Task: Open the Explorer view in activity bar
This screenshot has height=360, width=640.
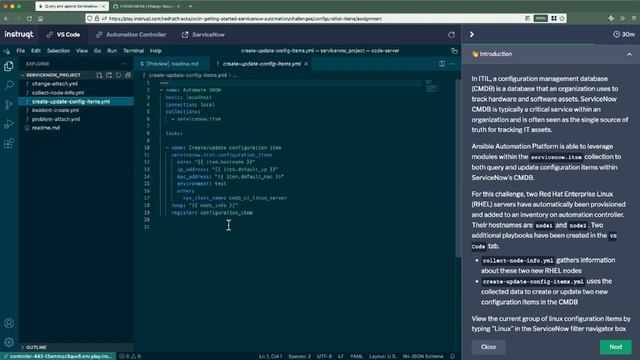Action: coord(9,66)
